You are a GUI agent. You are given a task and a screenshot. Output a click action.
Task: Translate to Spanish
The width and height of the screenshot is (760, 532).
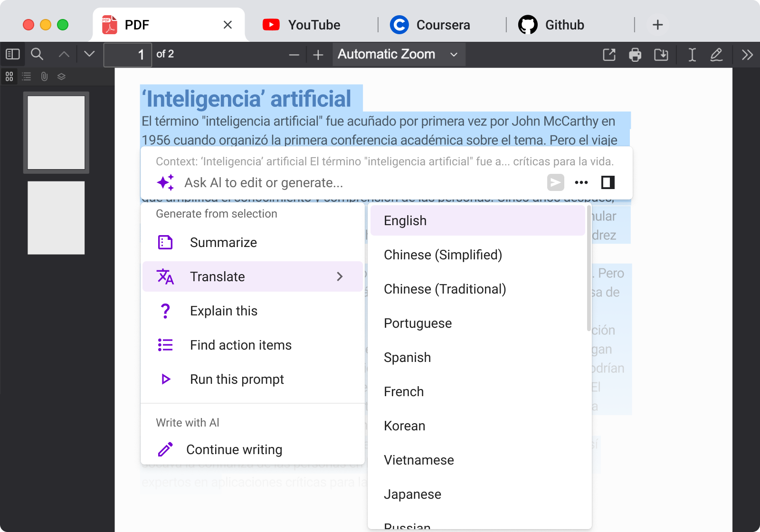(478, 357)
